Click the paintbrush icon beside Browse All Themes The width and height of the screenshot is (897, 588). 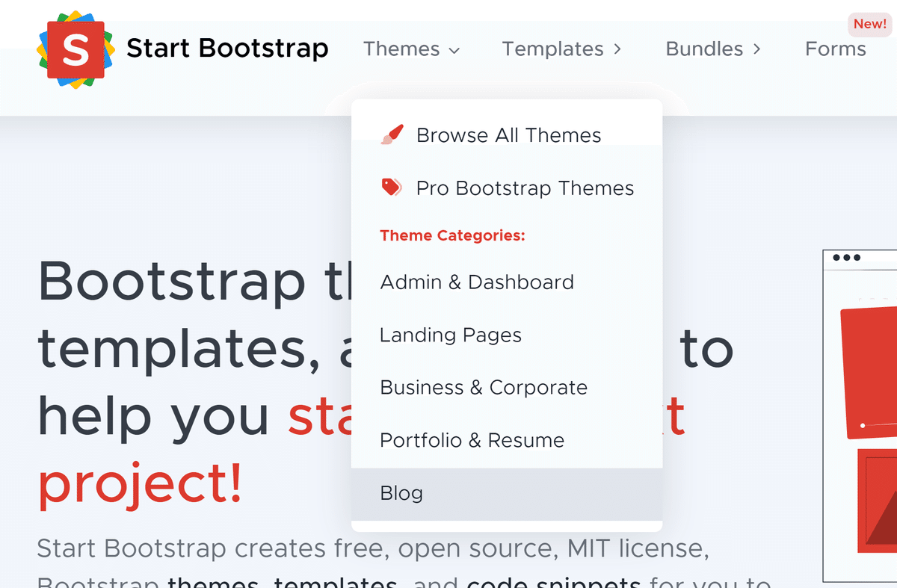point(392,134)
